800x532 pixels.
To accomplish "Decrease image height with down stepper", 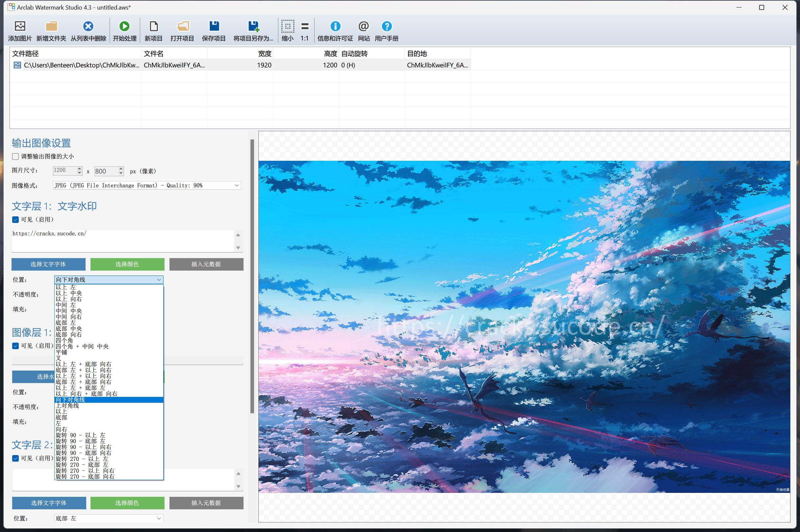I will 121,173.
